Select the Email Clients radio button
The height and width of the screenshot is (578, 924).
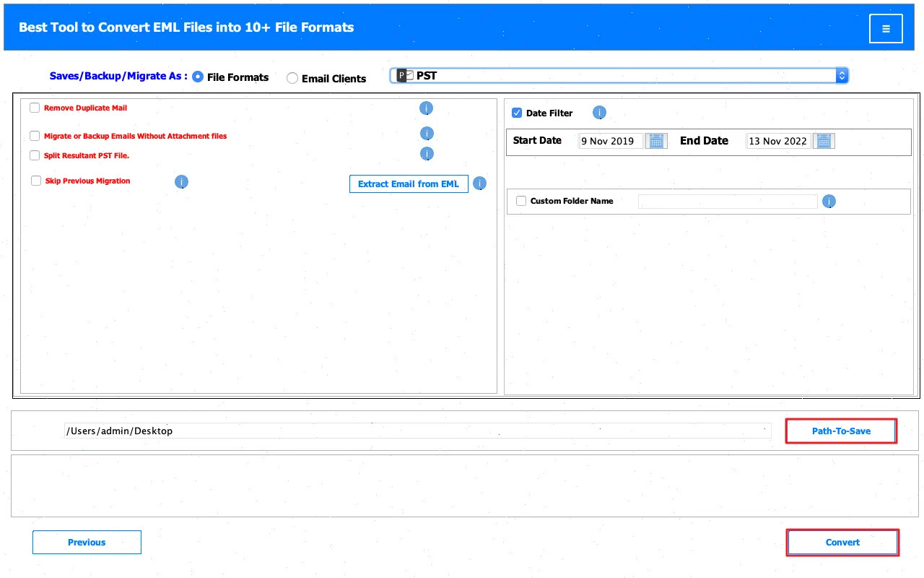[292, 78]
